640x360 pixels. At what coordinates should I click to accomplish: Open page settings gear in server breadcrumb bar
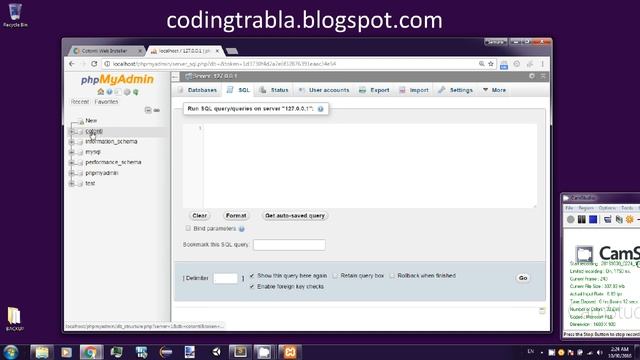click(531, 76)
